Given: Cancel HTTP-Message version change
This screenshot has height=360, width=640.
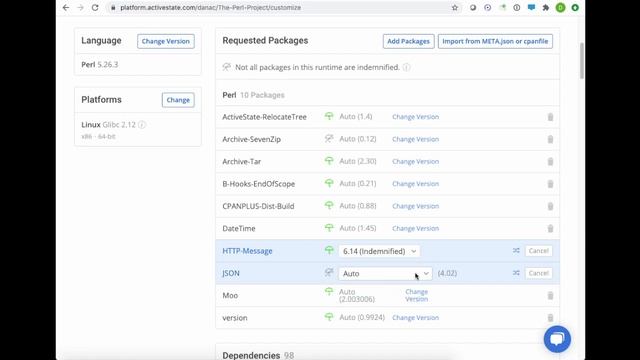Looking at the screenshot, I should (x=538, y=251).
